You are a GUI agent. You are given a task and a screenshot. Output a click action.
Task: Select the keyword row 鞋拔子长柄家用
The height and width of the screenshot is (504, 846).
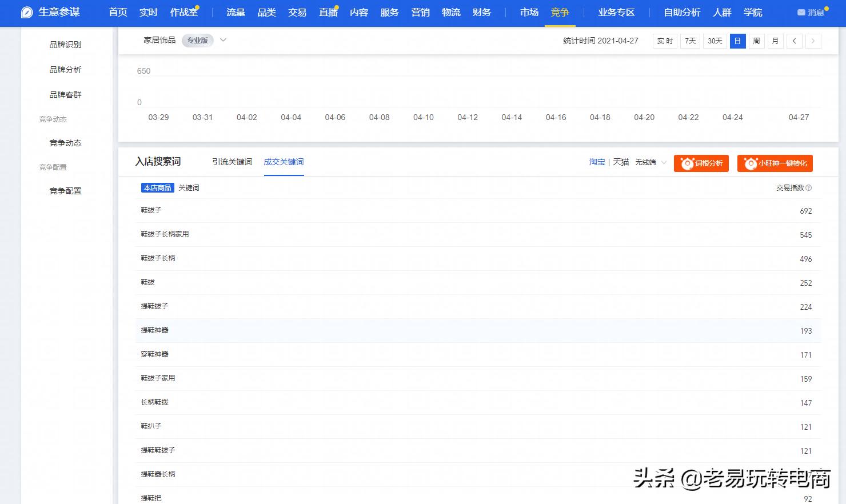pyautogui.click(x=165, y=234)
